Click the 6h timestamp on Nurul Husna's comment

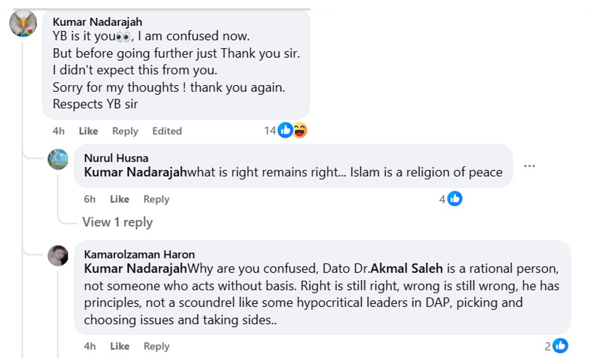90,199
